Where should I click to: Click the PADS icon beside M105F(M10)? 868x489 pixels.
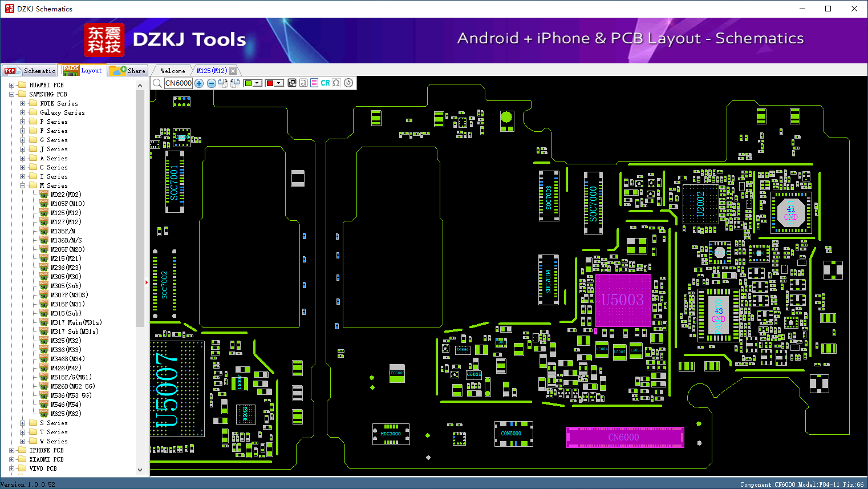[44, 204]
